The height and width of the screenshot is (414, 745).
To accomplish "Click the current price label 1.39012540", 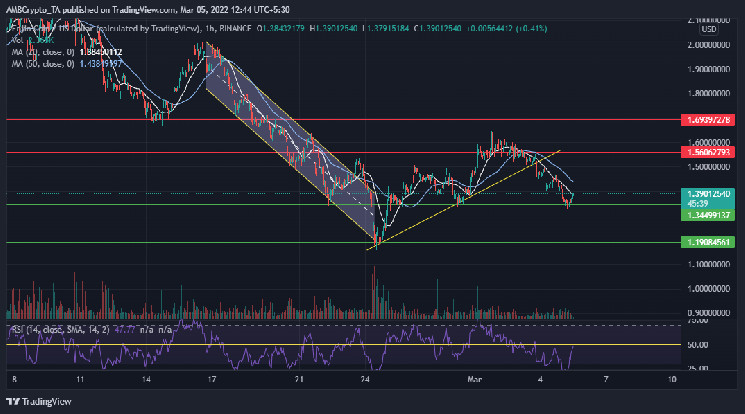I will point(707,194).
